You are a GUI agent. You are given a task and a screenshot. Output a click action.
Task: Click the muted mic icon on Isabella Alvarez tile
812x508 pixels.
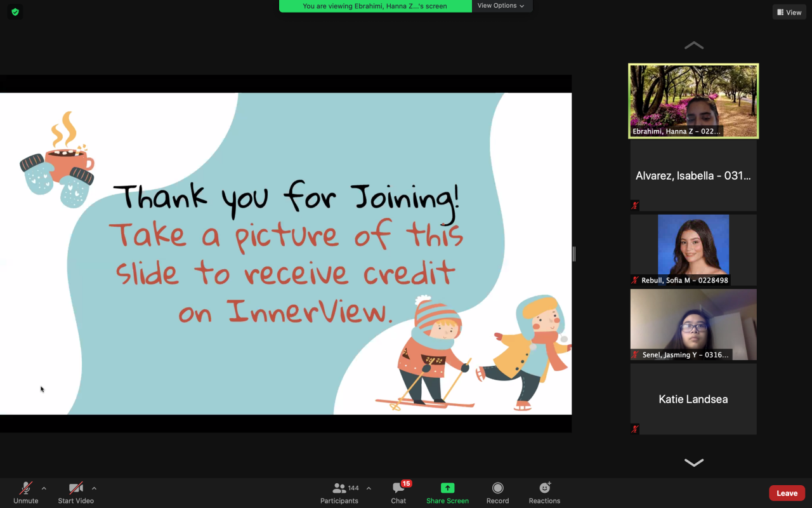coord(635,206)
